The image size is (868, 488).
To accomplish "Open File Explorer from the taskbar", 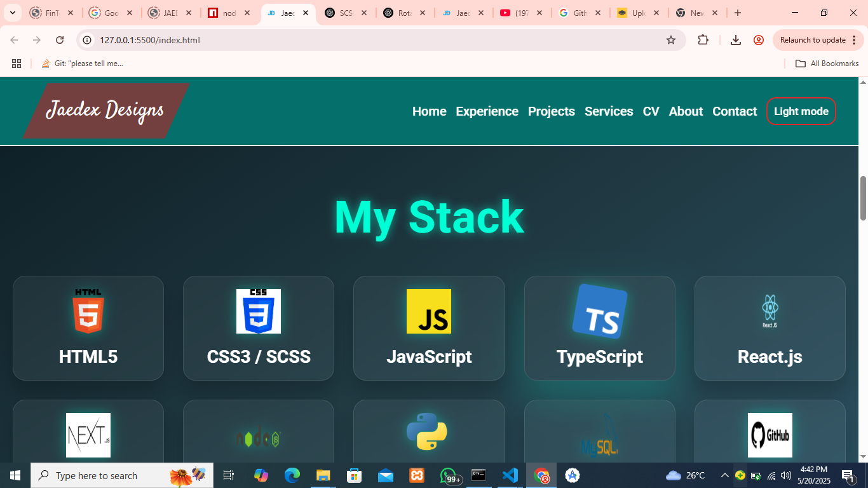I will point(323,475).
